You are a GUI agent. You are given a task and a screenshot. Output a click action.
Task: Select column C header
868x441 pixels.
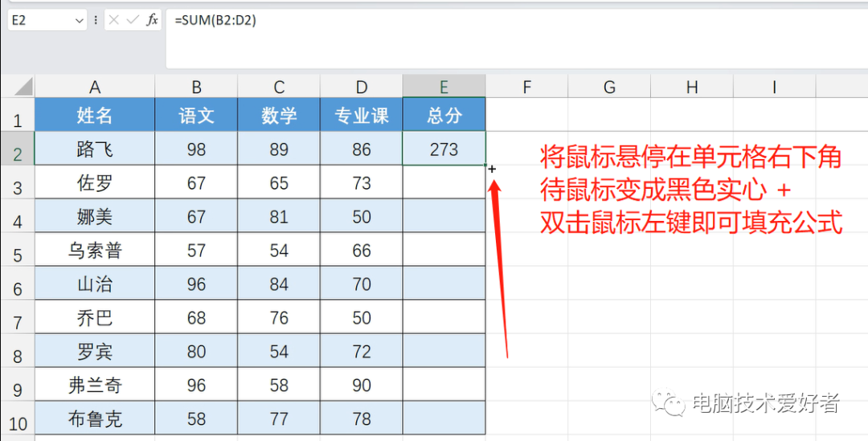coord(279,86)
